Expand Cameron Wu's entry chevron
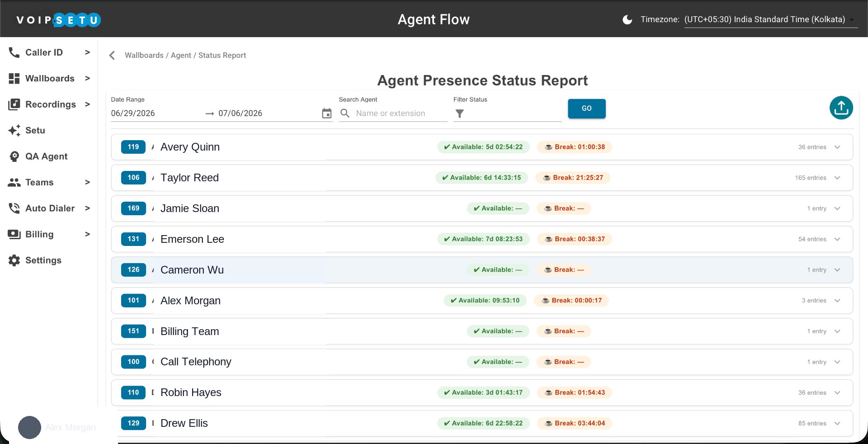The height and width of the screenshot is (444, 868). [837, 270]
